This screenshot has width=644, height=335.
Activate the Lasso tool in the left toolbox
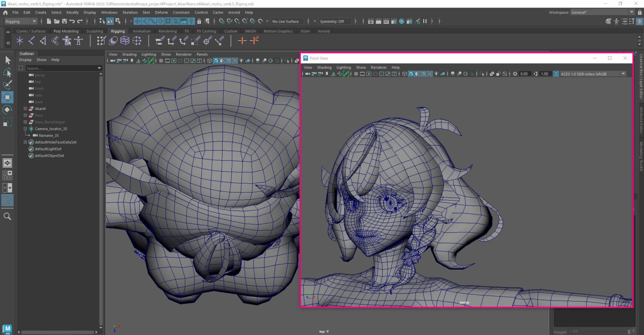(7, 72)
